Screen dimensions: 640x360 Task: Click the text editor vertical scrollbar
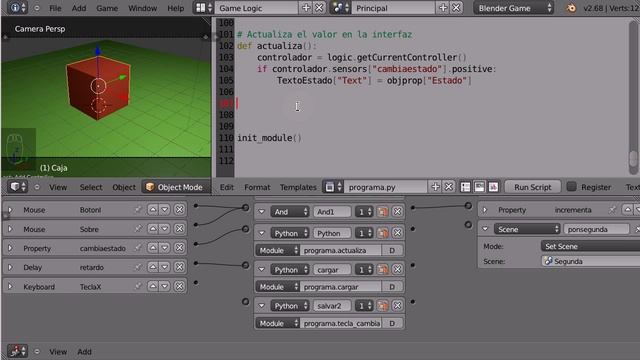(x=633, y=97)
